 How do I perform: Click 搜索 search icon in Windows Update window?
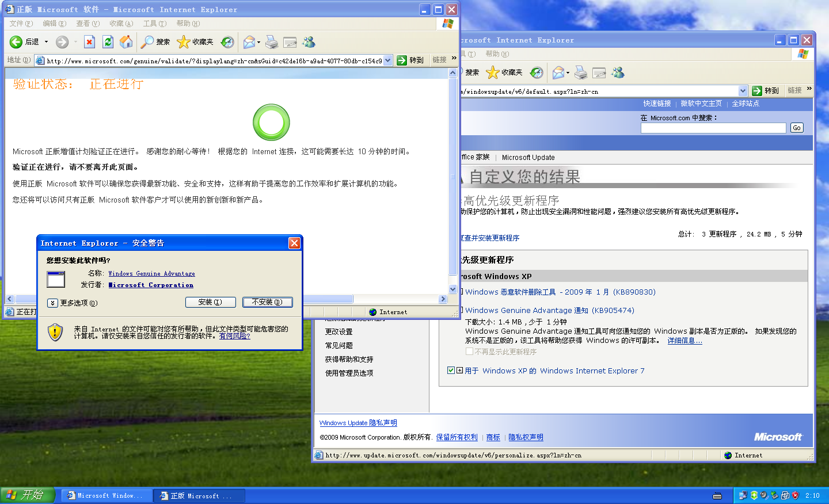coord(471,72)
